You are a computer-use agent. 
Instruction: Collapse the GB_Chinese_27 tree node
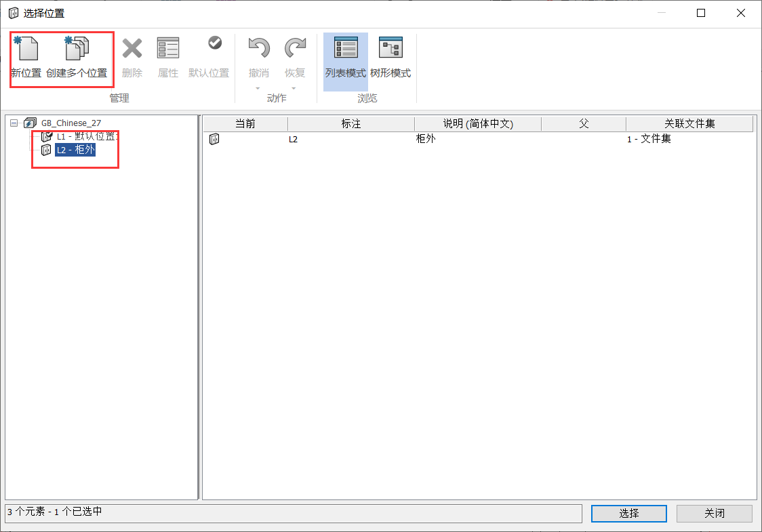[x=14, y=123]
